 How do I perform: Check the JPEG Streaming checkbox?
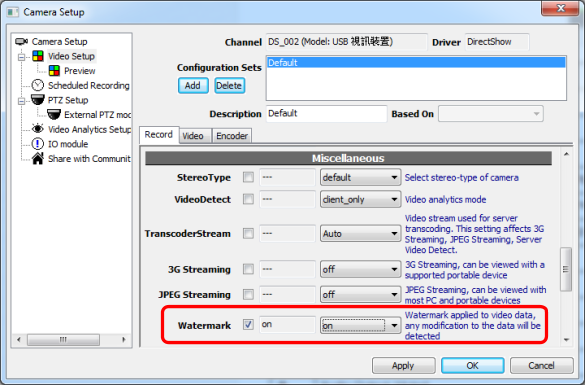click(248, 294)
